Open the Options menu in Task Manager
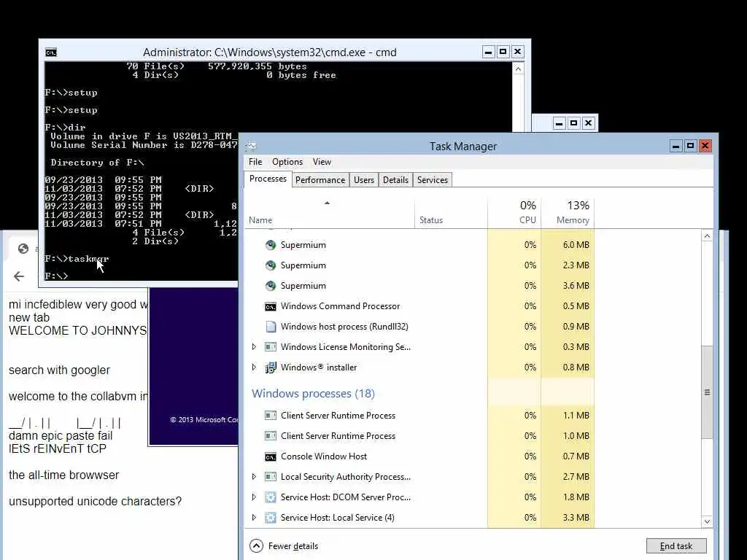The image size is (747, 560). coord(287,162)
